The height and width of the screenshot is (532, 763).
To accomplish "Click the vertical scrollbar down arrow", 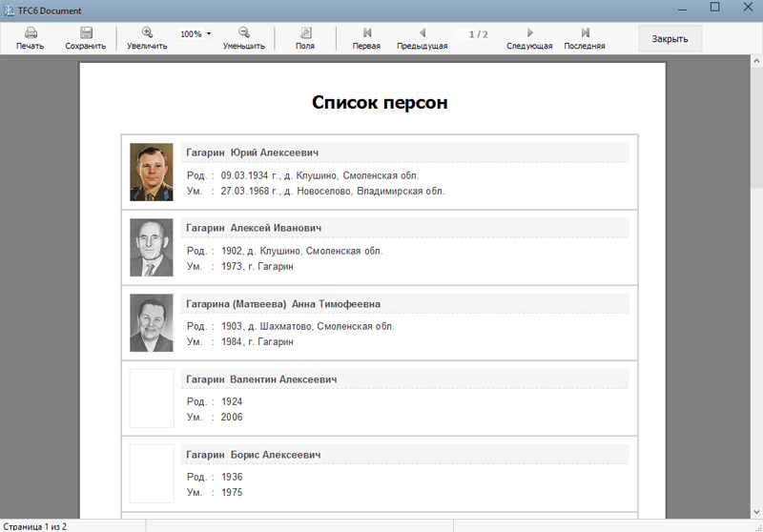I will tap(756, 512).
